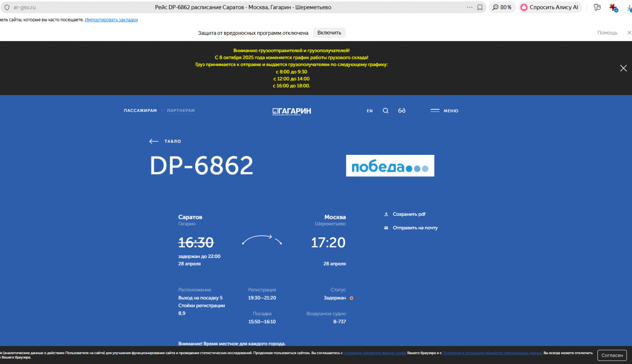Bookmark this page with the bookmark icon
This screenshot has width=632, height=364.
pos(479,8)
